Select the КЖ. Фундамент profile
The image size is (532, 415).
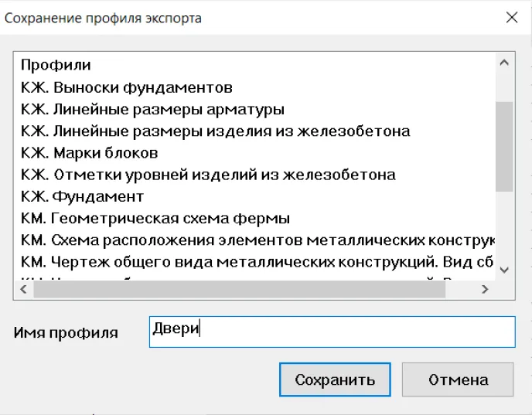click(x=82, y=196)
